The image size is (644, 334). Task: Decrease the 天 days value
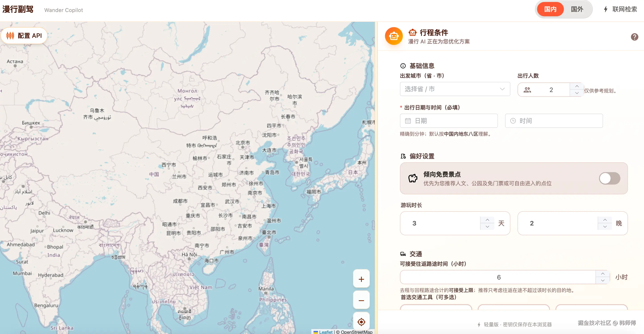487,227
